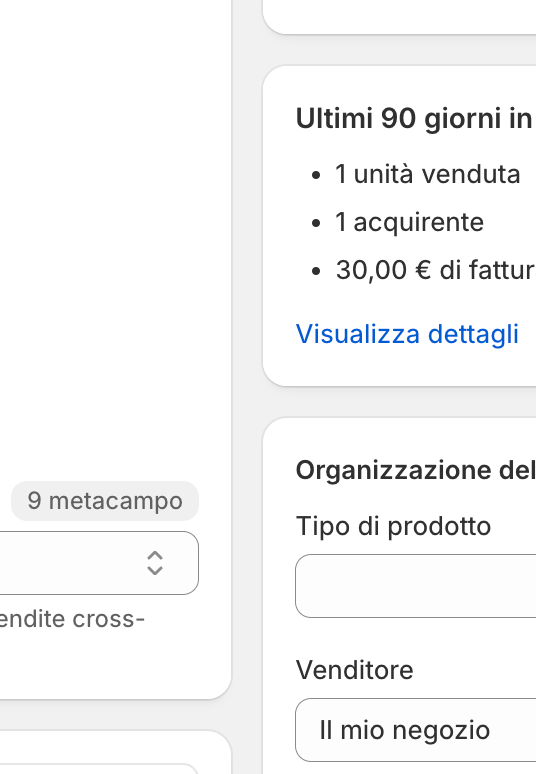Click the bullet before 1 acquirente
This screenshot has height=774, width=536.
tap(316, 223)
